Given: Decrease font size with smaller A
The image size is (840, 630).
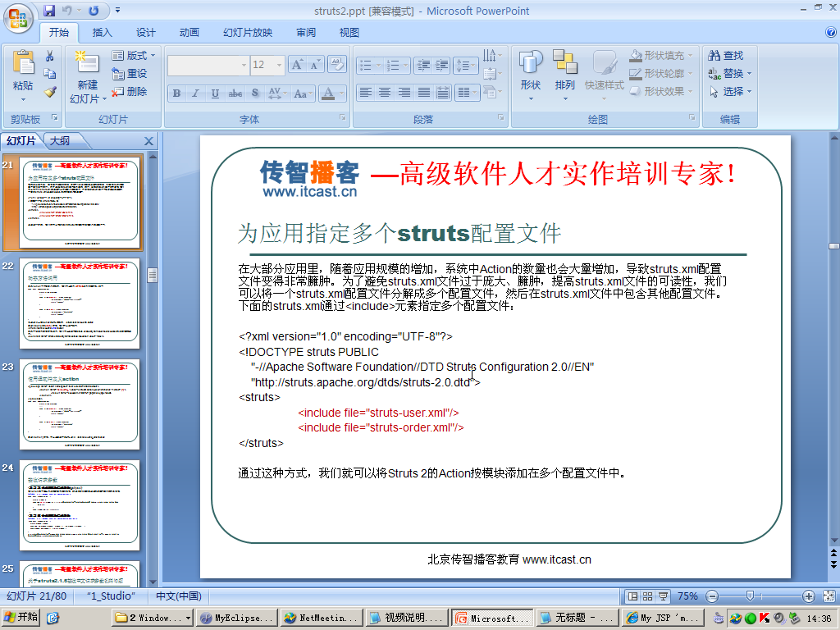Looking at the screenshot, I should tap(315, 65).
